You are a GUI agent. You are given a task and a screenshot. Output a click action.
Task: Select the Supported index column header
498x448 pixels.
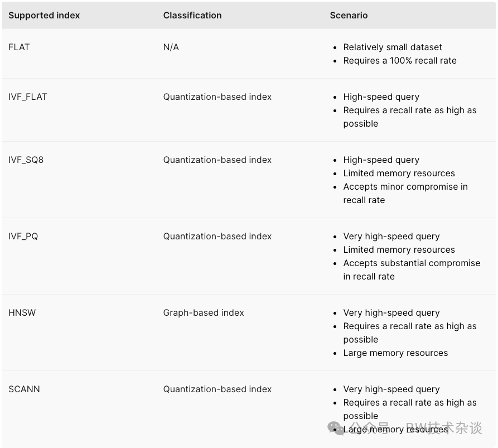click(44, 15)
